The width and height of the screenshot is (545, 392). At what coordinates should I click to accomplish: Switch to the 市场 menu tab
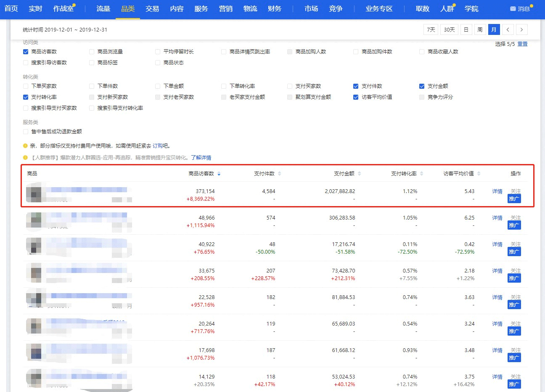pyautogui.click(x=311, y=9)
